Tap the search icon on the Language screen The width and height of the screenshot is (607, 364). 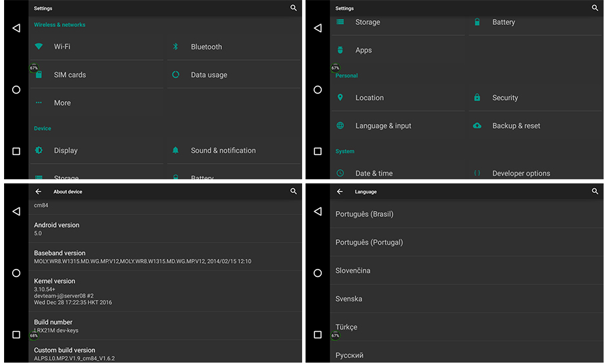pos(595,191)
